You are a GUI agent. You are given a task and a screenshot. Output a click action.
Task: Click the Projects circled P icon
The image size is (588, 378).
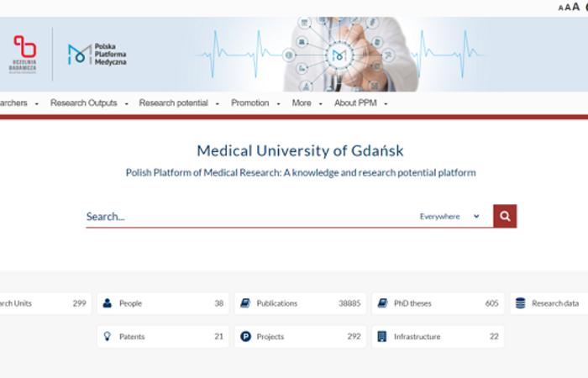(245, 337)
